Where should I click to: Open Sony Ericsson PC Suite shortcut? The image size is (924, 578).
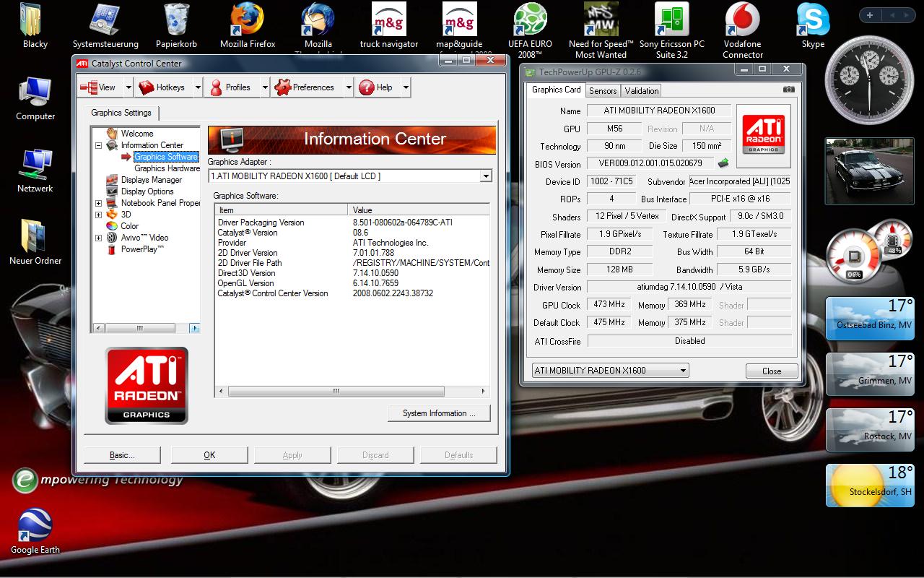click(x=672, y=30)
